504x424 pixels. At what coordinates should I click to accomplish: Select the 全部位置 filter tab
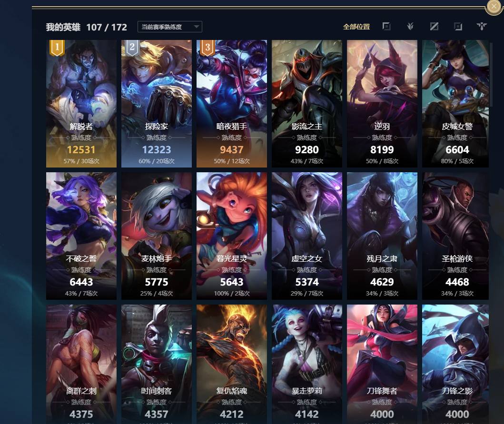click(356, 27)
